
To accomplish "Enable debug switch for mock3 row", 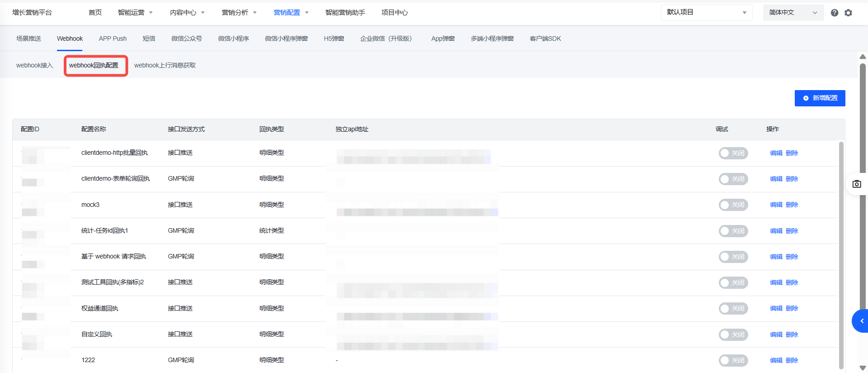I will click(x=733, y=205).
